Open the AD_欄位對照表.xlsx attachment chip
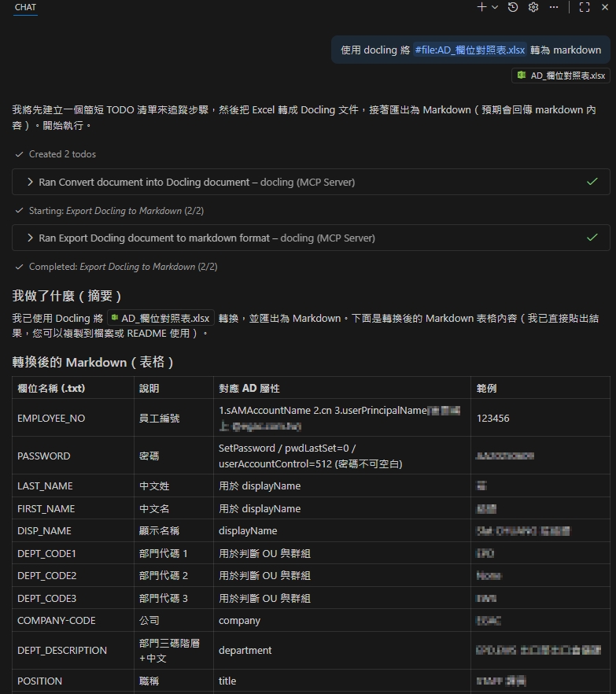Image resolution: width=616 pixels, height=694 pixels. [561, 76]
